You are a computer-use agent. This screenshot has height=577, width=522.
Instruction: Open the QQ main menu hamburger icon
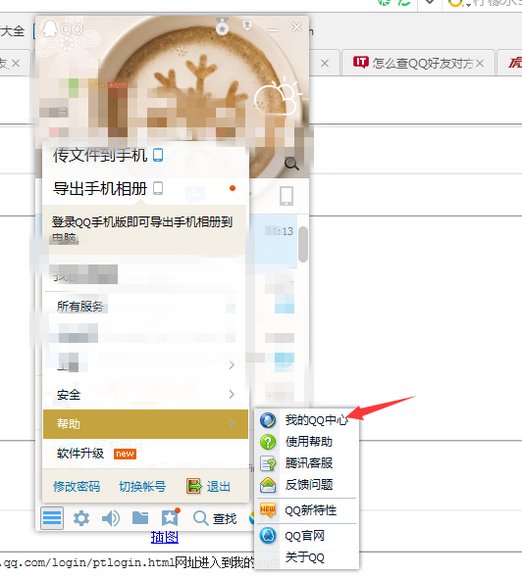point(52,518)
